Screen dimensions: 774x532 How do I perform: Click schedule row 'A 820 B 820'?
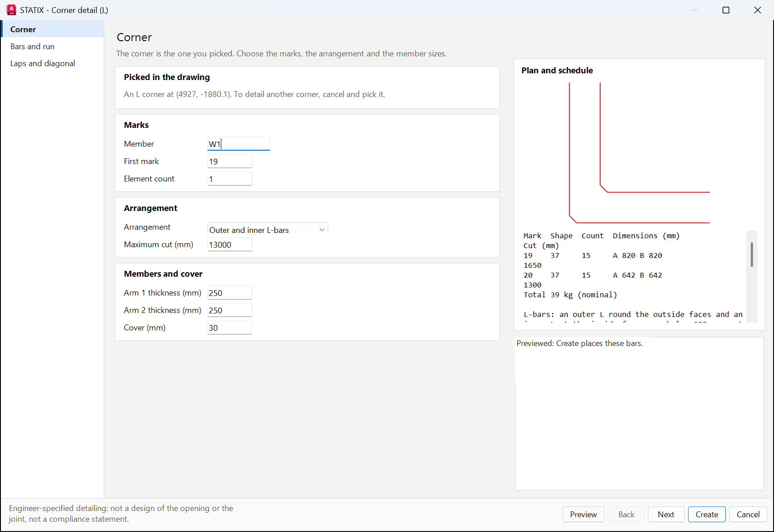[637, 256]
